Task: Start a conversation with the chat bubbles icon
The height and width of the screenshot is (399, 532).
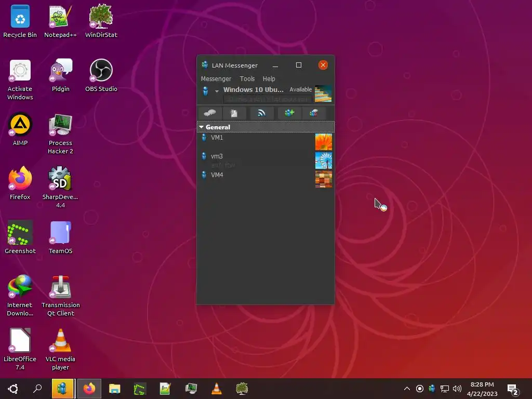Action: 210,113
